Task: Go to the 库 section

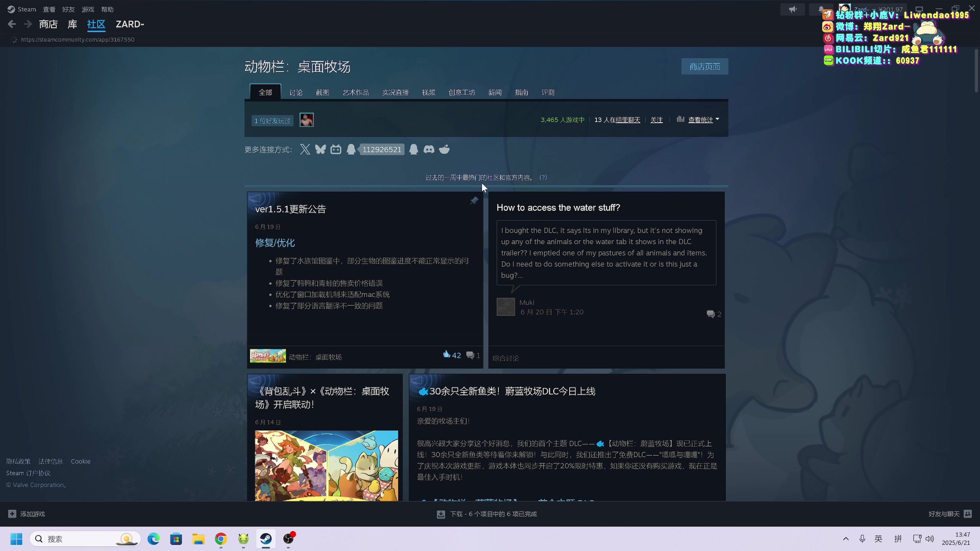Action: 72,24
